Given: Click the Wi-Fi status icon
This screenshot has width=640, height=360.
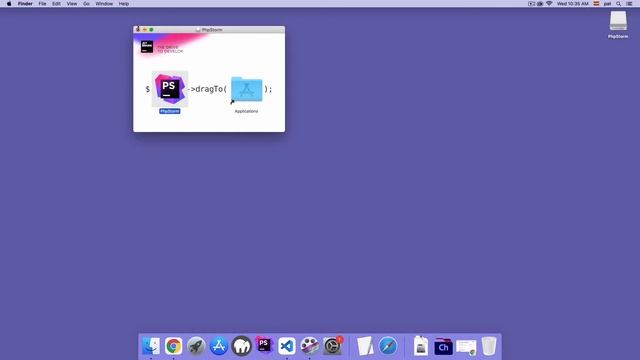Looking at the screenshot, I should 549,4.
